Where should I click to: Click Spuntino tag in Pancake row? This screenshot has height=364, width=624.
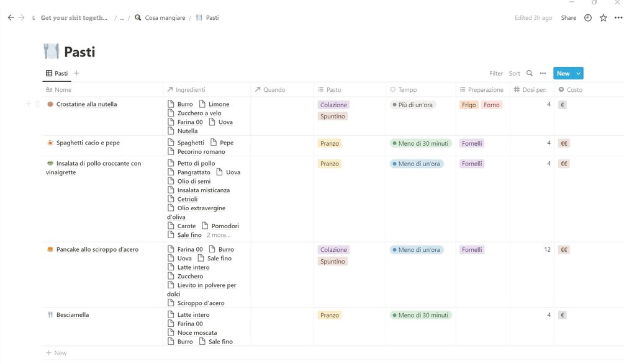click(x=333, y=262)
